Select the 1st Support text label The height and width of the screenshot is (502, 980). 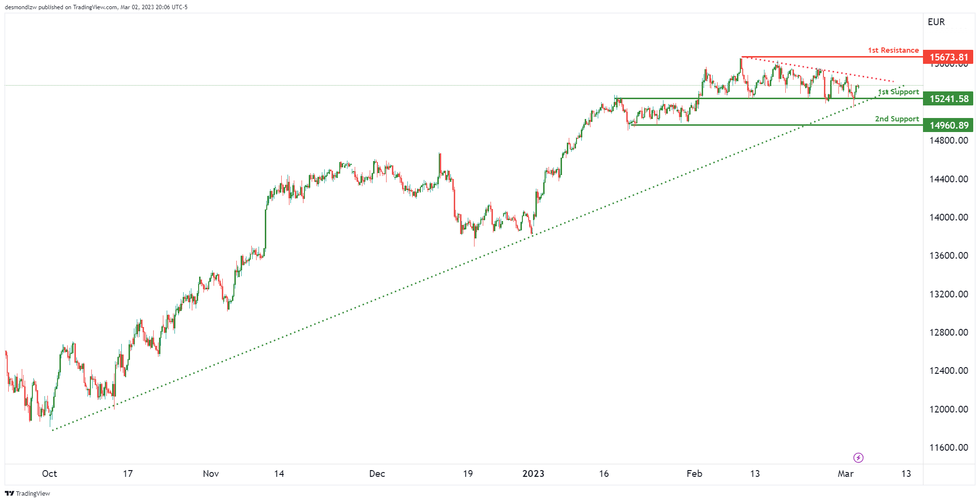pos(898,92)
